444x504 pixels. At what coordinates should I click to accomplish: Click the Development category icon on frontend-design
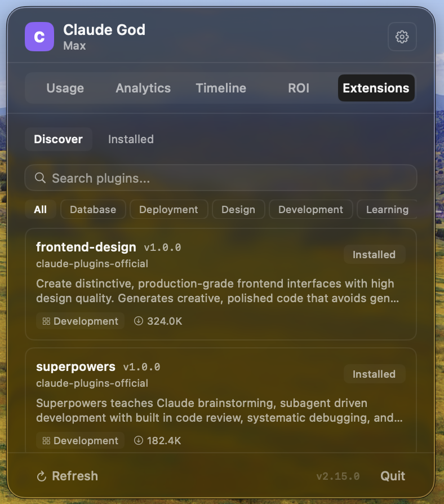(x=48, y=321)
